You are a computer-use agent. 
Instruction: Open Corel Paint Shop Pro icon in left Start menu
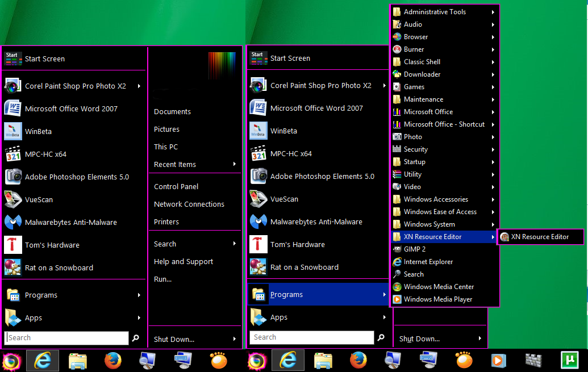tap(12, 86)
